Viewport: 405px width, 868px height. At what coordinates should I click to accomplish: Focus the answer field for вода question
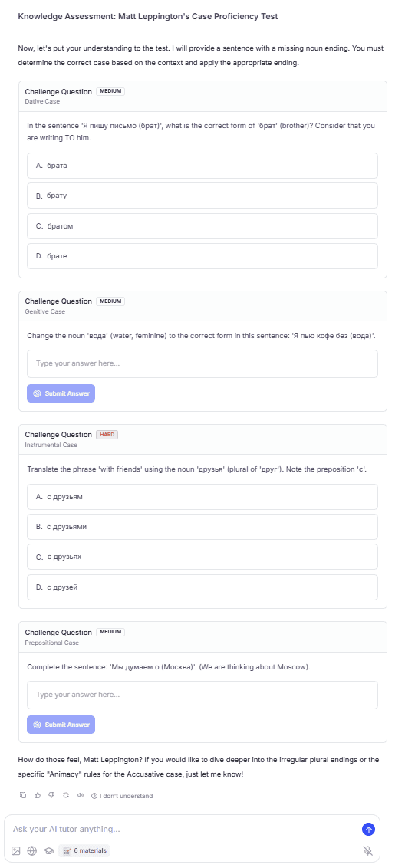202,363
